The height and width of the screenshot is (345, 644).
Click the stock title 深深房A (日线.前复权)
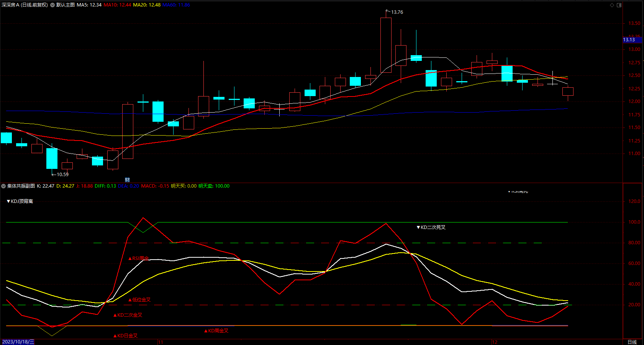tap(25, 5)
